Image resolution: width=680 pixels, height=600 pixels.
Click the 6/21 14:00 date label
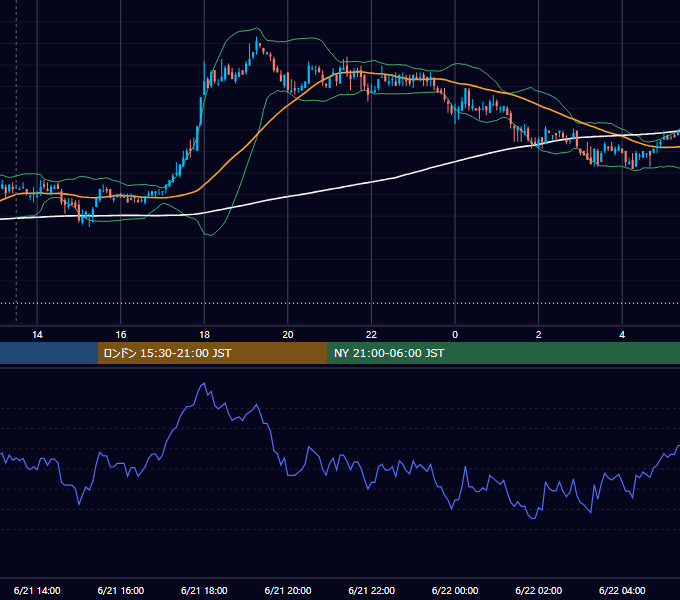(x=37, y=590)
